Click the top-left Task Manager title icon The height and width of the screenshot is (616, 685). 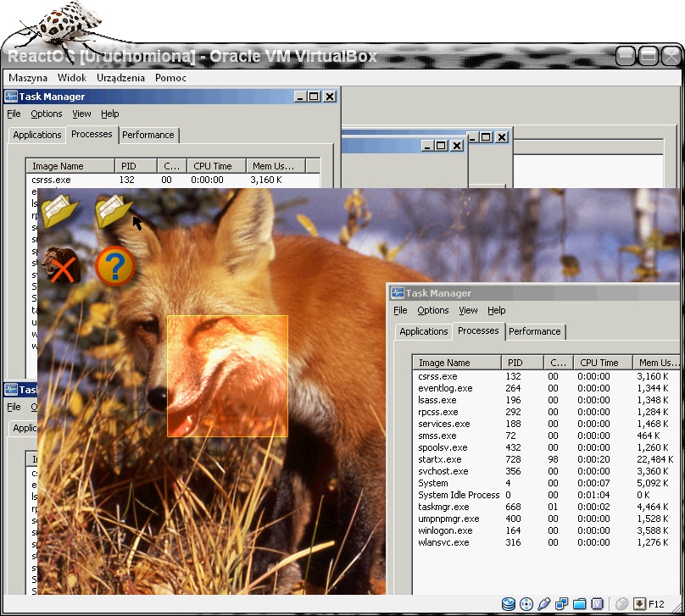11,97
